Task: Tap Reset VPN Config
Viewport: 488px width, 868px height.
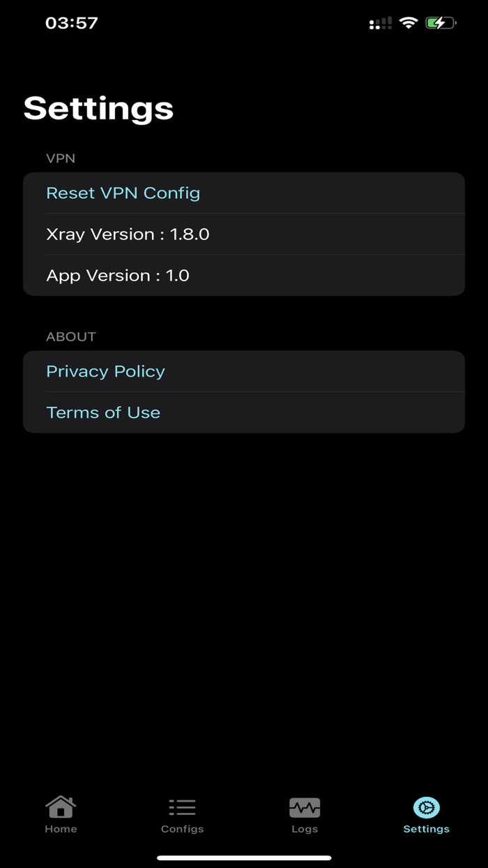Action: [123, 193]
